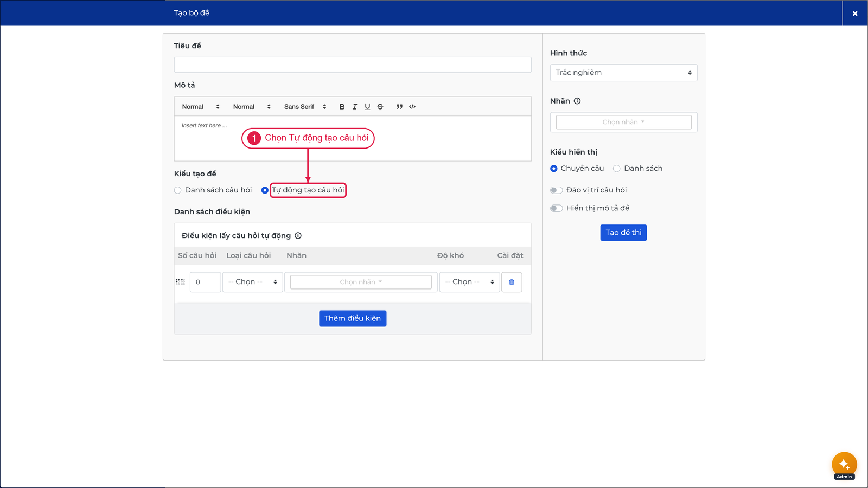Open the Sans Serif font dropdown
This screenshot has width=868, height=488.
(305, 107)
